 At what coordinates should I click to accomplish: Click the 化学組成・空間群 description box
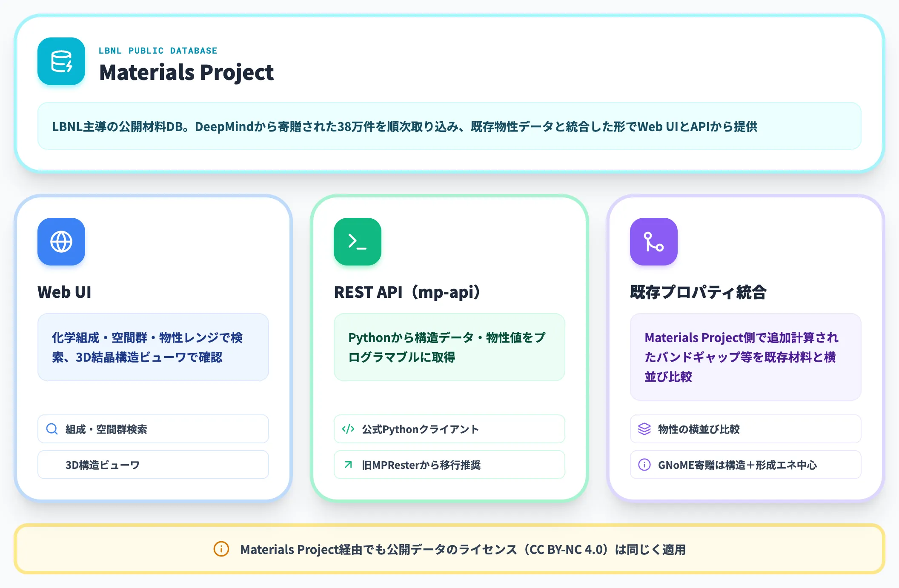(153, 347)
